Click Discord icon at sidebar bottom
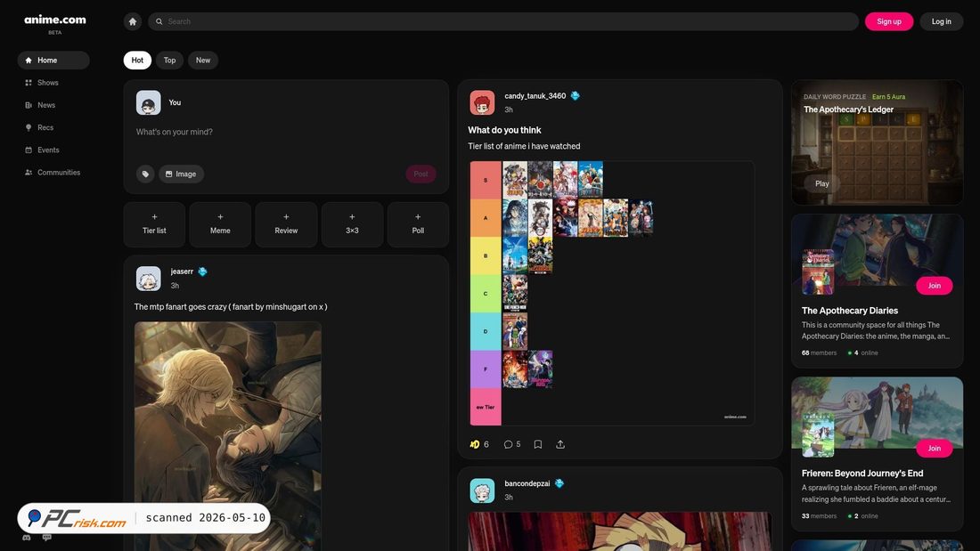Image resolution: width=980 pixels, height=551 pixels. 26,538
